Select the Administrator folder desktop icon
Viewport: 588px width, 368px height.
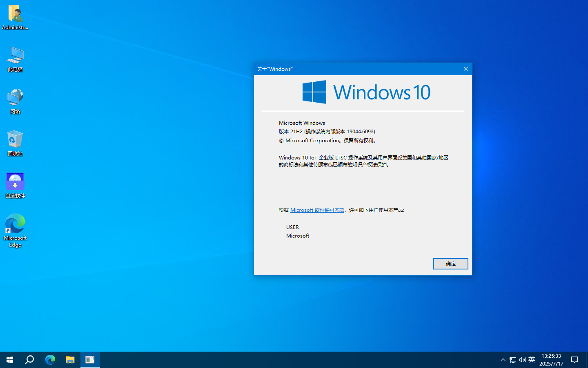click(15, 17)
